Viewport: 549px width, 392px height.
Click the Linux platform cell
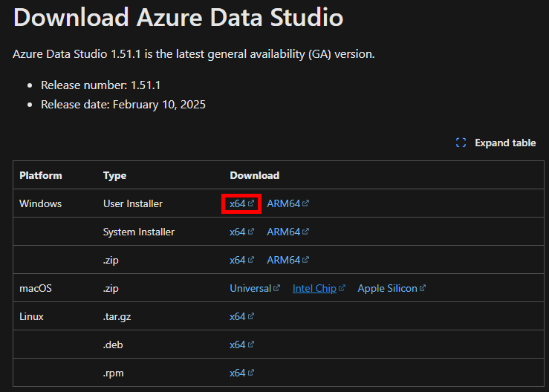tap(31, 316)
